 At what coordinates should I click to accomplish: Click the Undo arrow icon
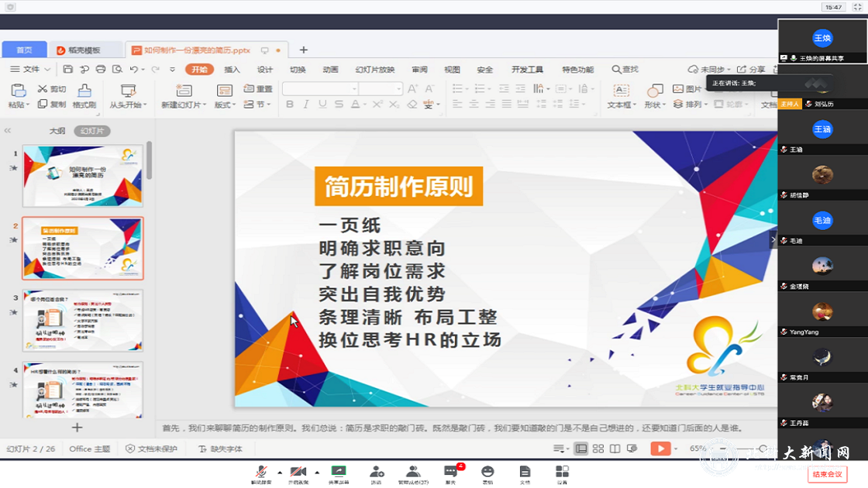coord(134,69)
